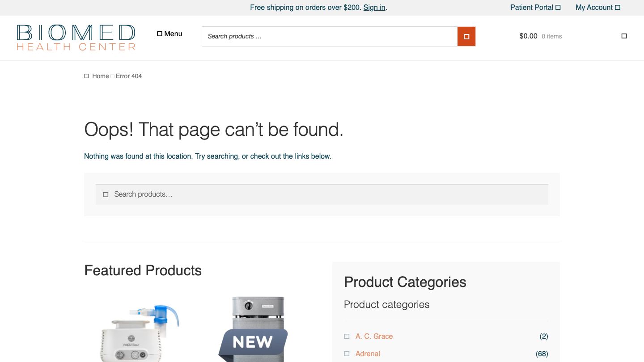This screenshot has height=362, width=644.
Task: Click the home icon in breadcrumb
Action: point(87,76)
